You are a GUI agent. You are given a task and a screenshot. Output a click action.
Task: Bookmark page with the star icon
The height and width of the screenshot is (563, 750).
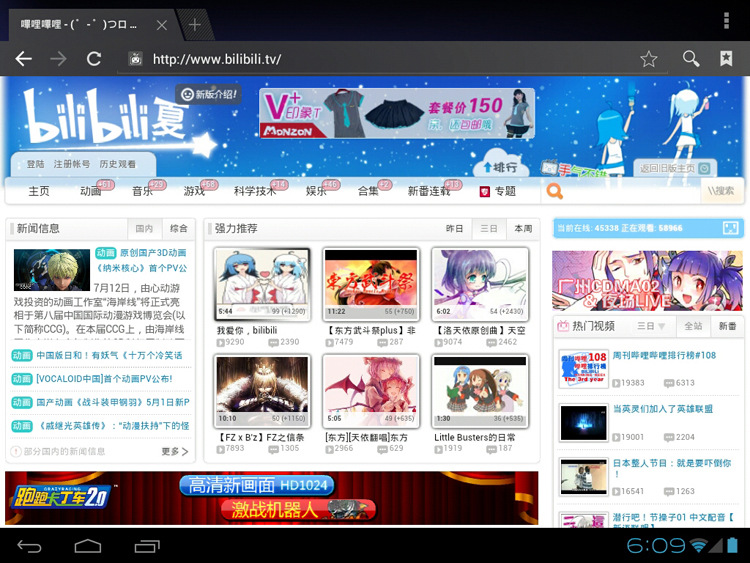[x=649, y=59]
